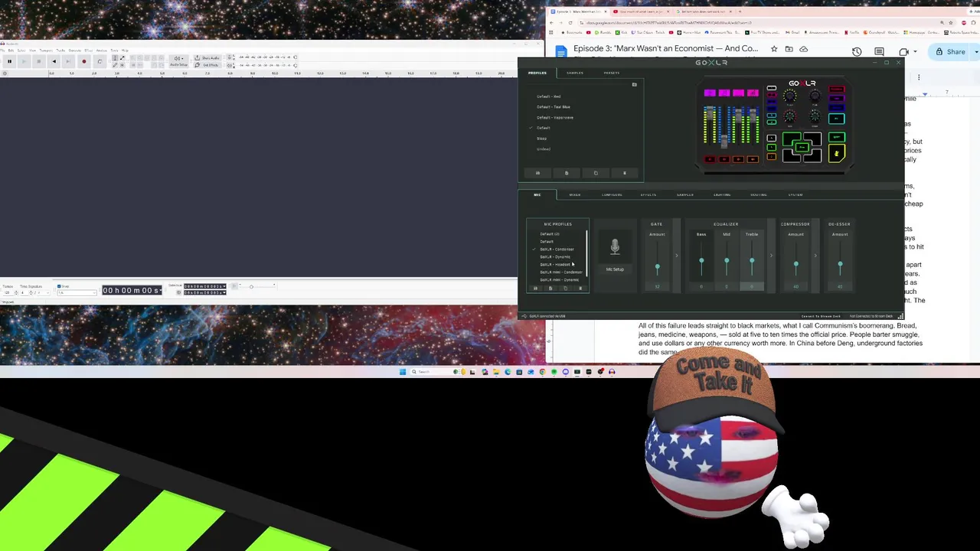Expand Equalizer advanced settings arrow
The image size is (980, 551).
tap(771, 256)
